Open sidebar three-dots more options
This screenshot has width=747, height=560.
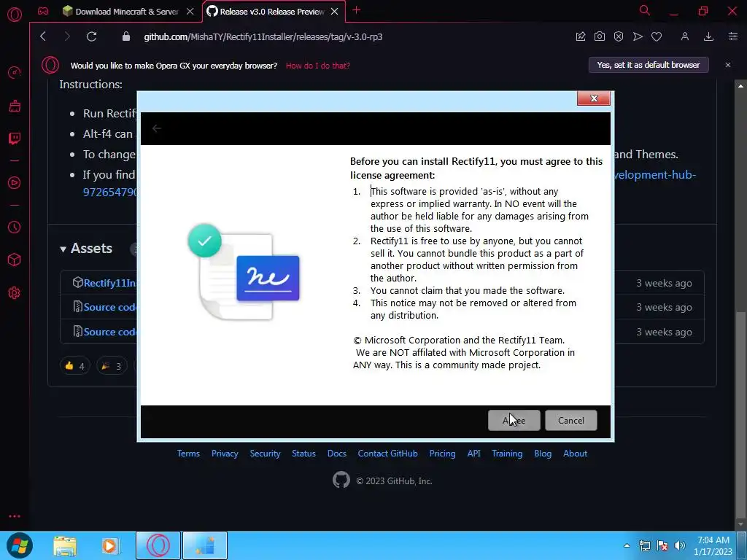pyautogui.click(x=15, y=516)
